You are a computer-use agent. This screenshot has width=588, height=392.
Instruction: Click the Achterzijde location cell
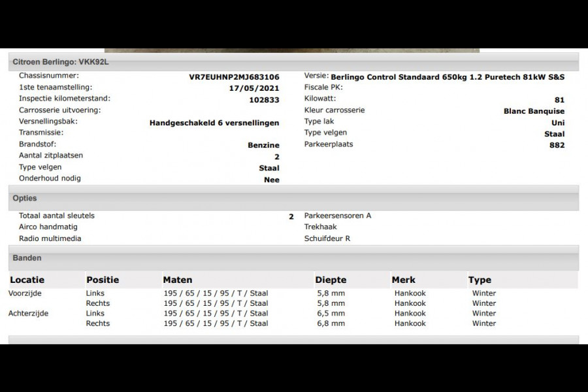[x=28, y=313]
